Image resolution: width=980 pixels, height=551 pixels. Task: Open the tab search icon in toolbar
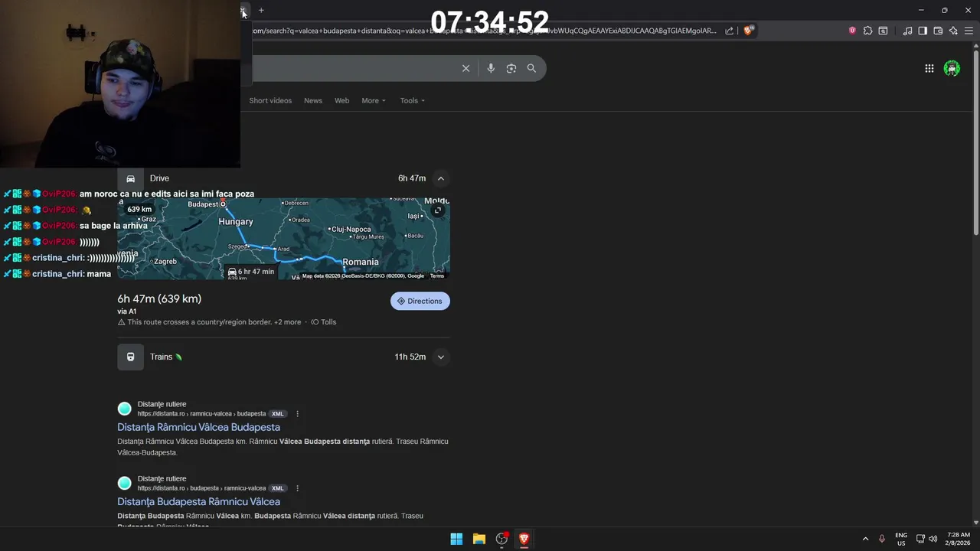tap(883, 31)
